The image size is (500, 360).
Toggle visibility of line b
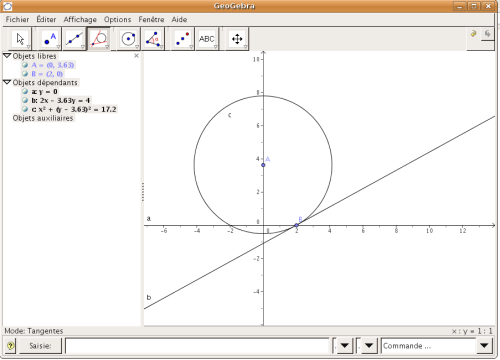tap(25, 100)
